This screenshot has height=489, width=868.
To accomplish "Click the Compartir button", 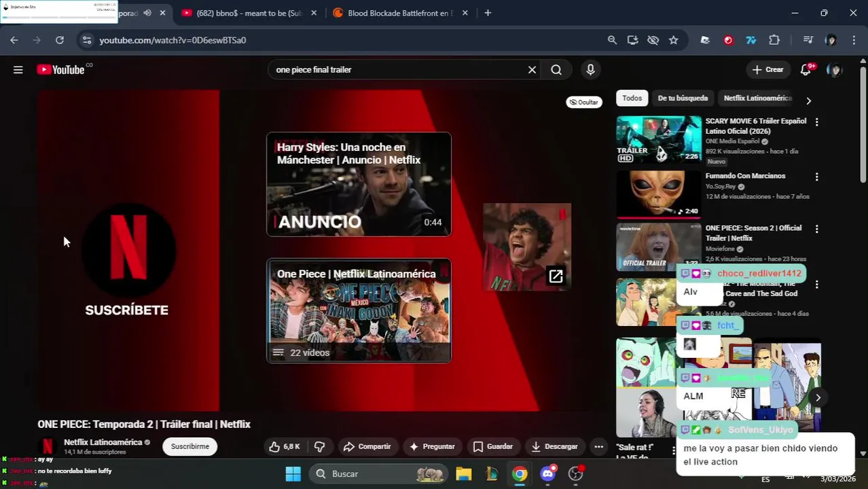I will click(x=367, y=446).
